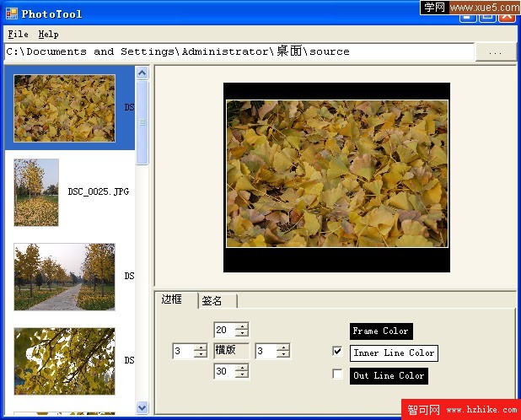Screen dimensions: 521x420
Task: Click the DSC_0025.JPG file name
Action: coord(99,191)
